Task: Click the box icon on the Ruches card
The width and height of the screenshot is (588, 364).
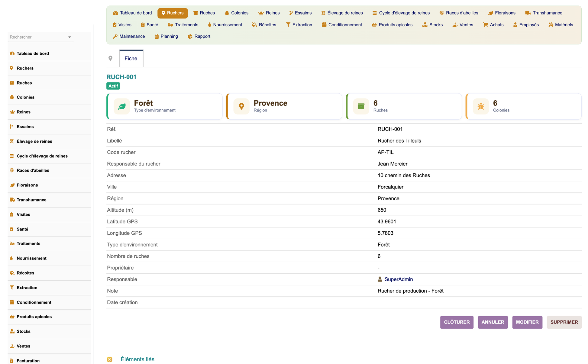Action: coord(361,106)
